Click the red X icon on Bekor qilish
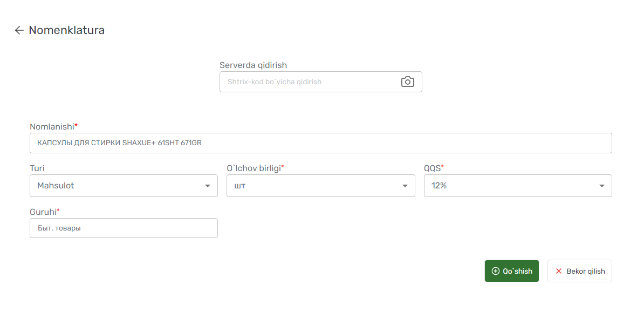Image resolution: width=644 pixels, height=312 pixels. point(559,272)
